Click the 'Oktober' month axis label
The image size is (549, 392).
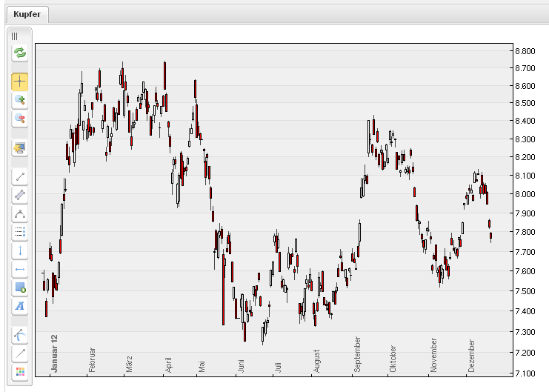pos(393,359)
